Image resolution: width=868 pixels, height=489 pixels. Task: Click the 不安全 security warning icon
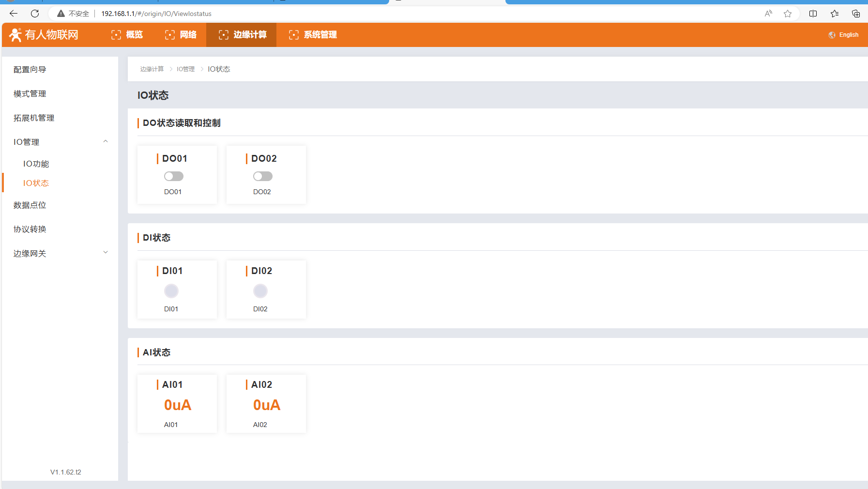(61, 14)
